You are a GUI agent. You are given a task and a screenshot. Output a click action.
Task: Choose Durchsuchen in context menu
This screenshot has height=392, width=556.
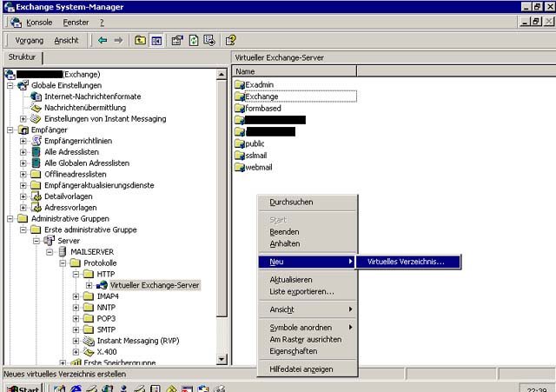coord(307,203)
